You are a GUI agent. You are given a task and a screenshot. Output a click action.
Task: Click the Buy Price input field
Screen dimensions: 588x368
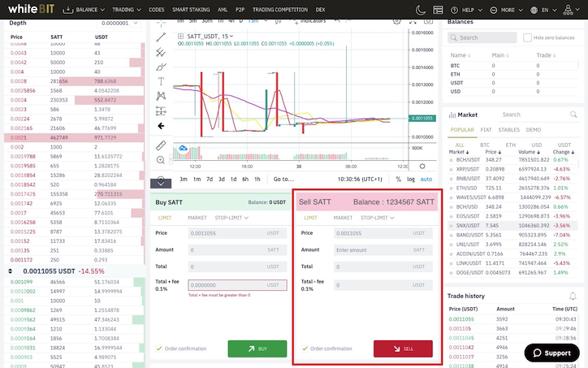[237, 233]
